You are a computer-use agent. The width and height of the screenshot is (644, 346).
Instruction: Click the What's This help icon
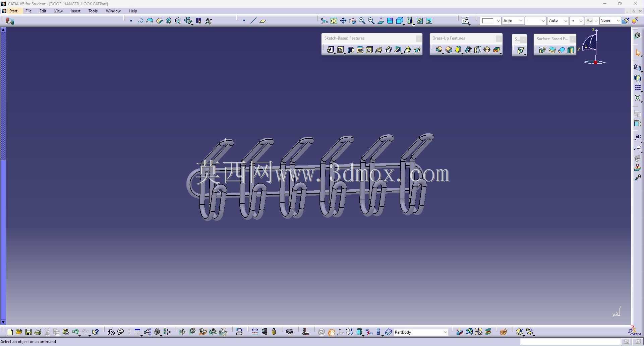point(95,332)
